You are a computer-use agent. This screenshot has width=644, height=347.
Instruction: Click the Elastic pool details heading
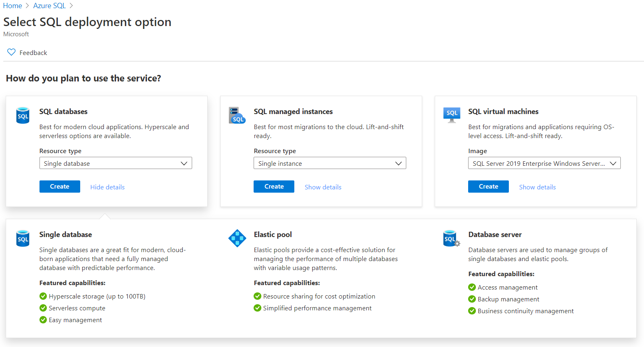tap(273, 235)
